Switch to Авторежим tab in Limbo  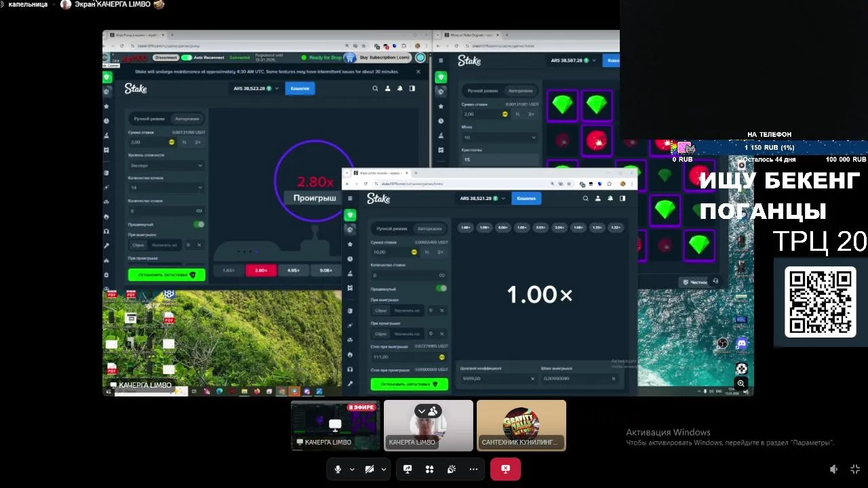(429, 228)
